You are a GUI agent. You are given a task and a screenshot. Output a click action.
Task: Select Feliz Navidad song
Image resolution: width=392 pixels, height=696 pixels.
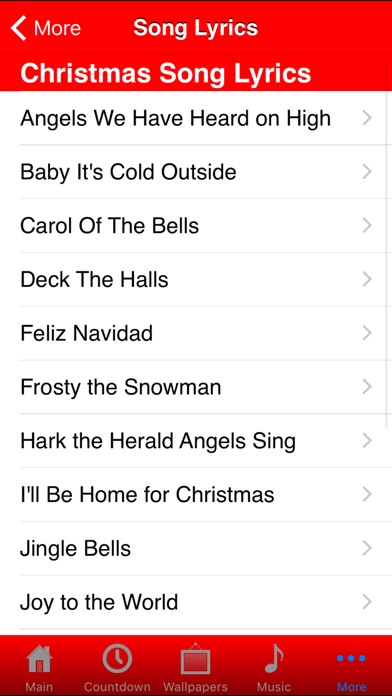coord(196,333)
